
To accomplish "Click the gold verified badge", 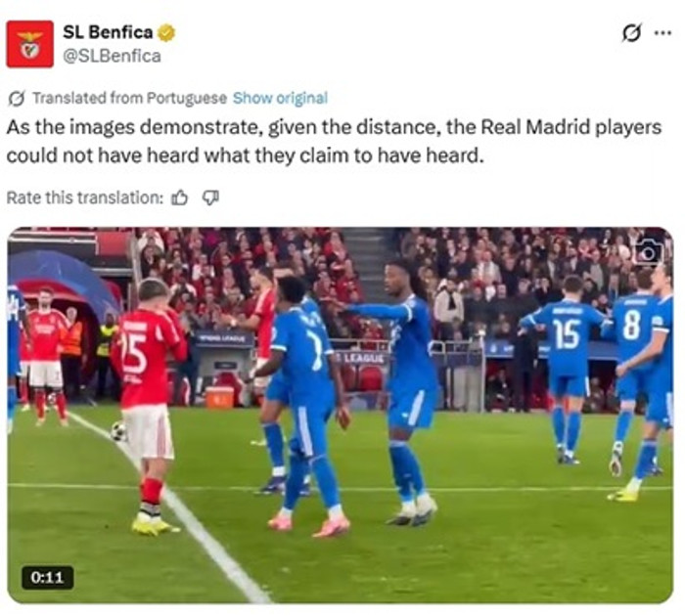I will tap(166, 32).
